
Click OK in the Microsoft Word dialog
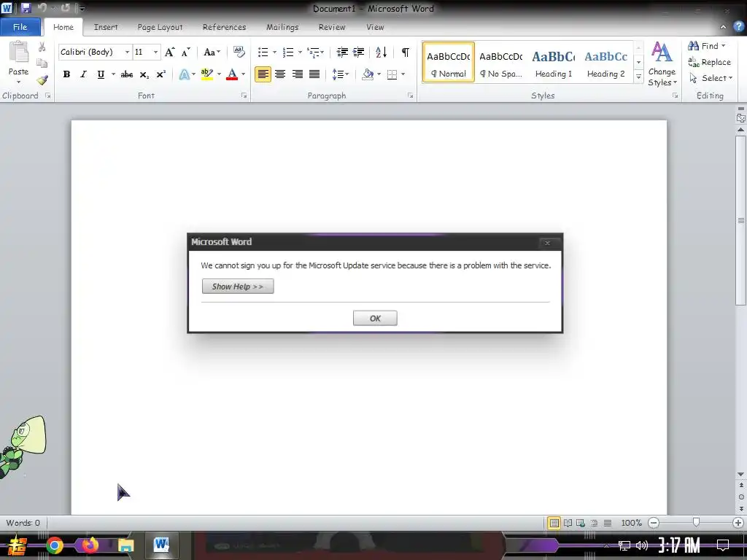[x=375, y=318]
